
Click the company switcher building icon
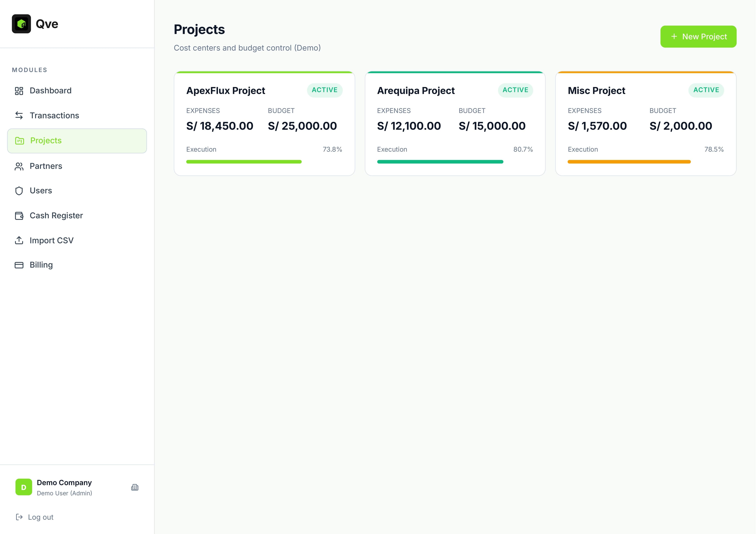(x=135, y=487)
